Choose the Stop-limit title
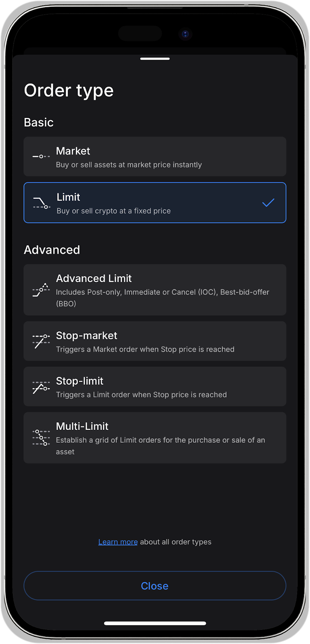310x644 pixels. [80, 381]
